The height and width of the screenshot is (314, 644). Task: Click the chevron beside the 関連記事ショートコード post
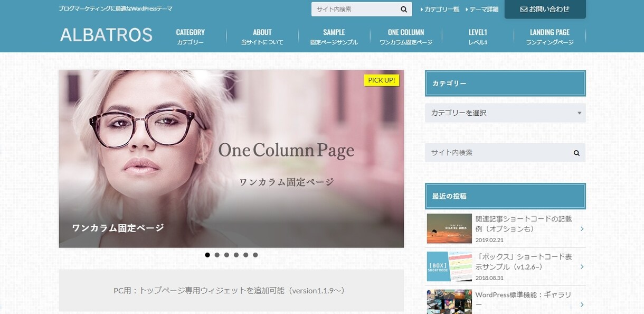581,229
